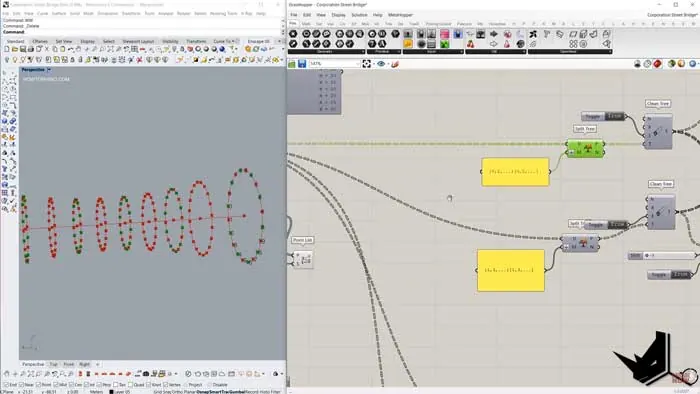Switch to the Top viewport tab
Viewport: 700px width, 394px height.
(x=54, y=364)
